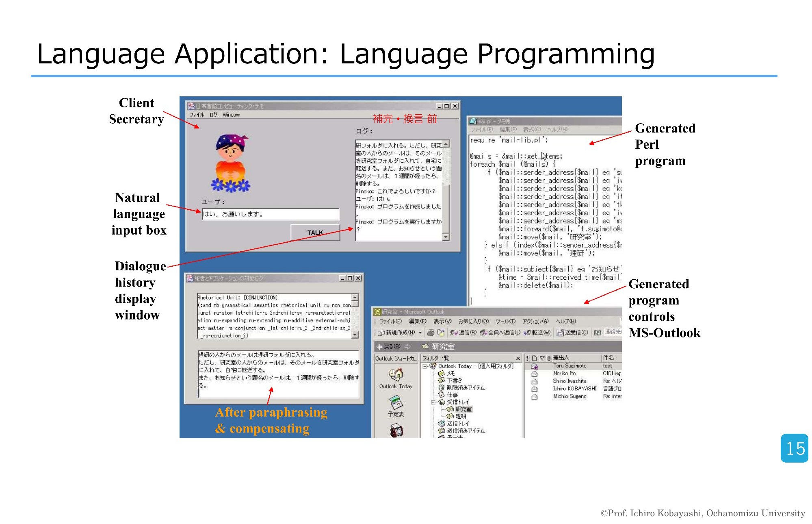Open the calendar (予定表) shortcut icon

tap(396, 402)
